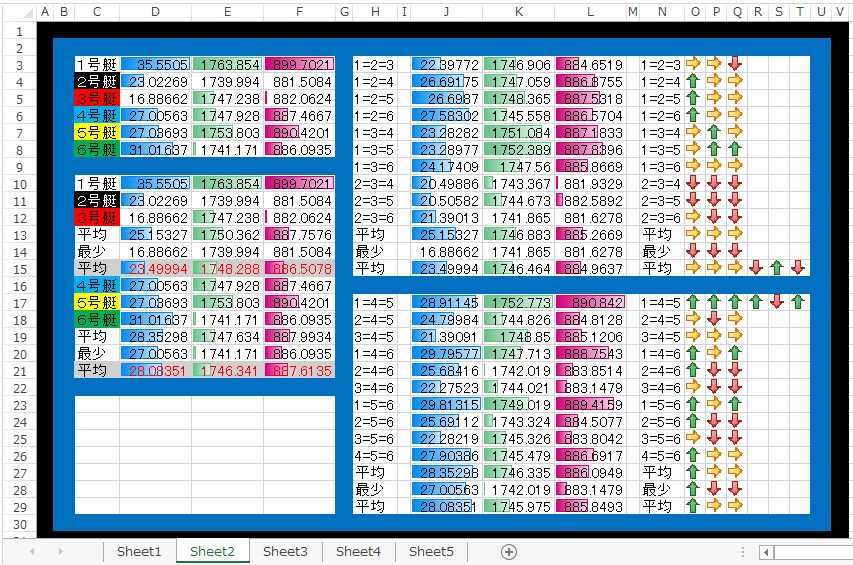This screenshot has width=853, height=565.
Task: Click the sheet tab scroll-left arrow
Action: (32, 551)
